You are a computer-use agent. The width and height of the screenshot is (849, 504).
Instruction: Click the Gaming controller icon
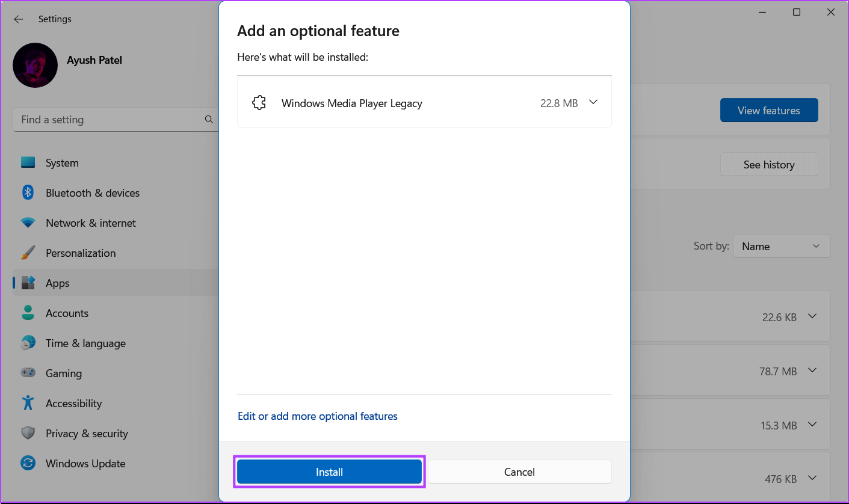pyautogui.click(x=28, y=373)
